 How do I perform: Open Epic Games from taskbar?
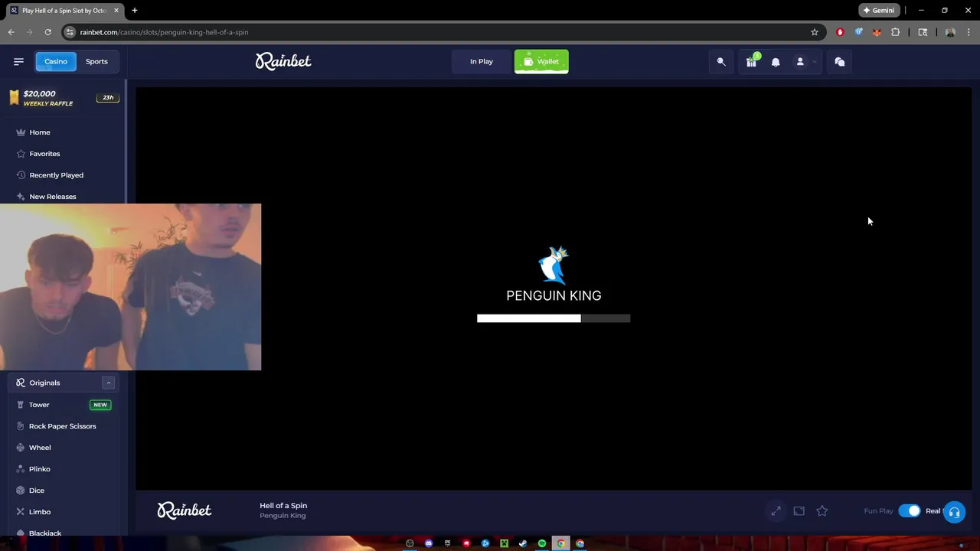(x=448, y=543)
